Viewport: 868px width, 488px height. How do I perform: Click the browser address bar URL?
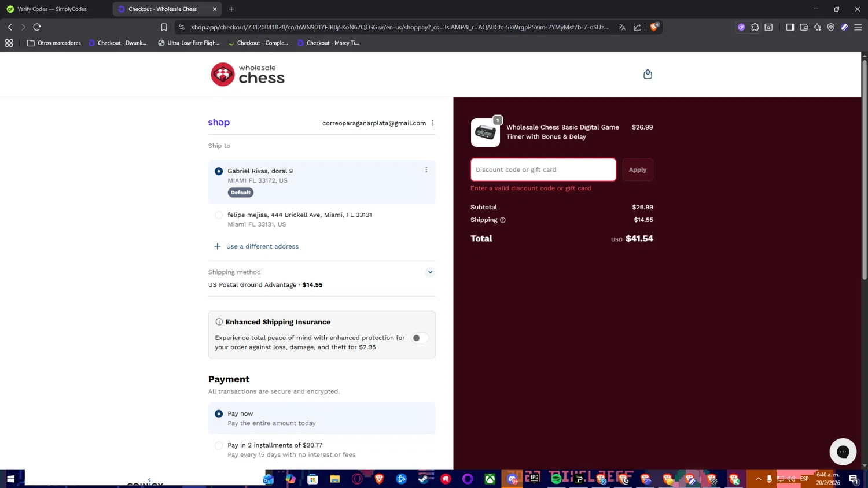coord(400,27)
